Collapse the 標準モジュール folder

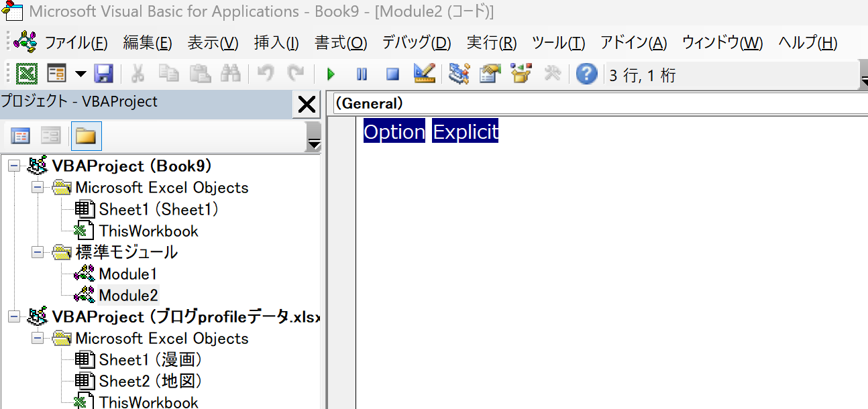tap(38, 253)
